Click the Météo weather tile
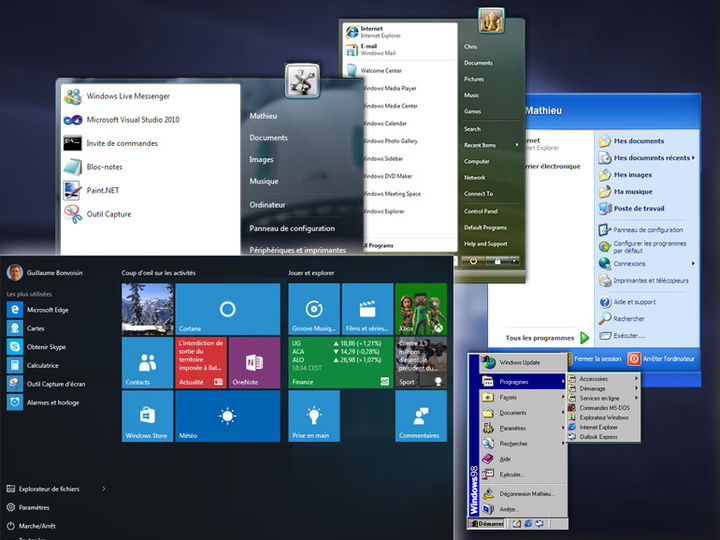 click(227, 416)
